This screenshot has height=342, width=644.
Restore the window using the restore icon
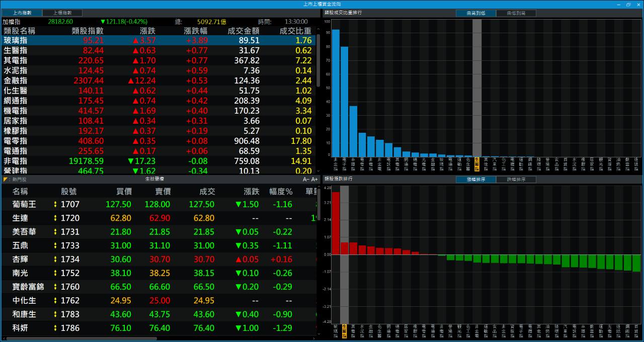point(628,4)
